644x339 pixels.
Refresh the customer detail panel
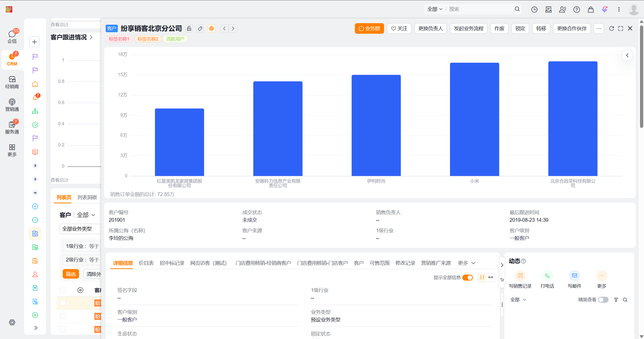[x=612, y=28]
